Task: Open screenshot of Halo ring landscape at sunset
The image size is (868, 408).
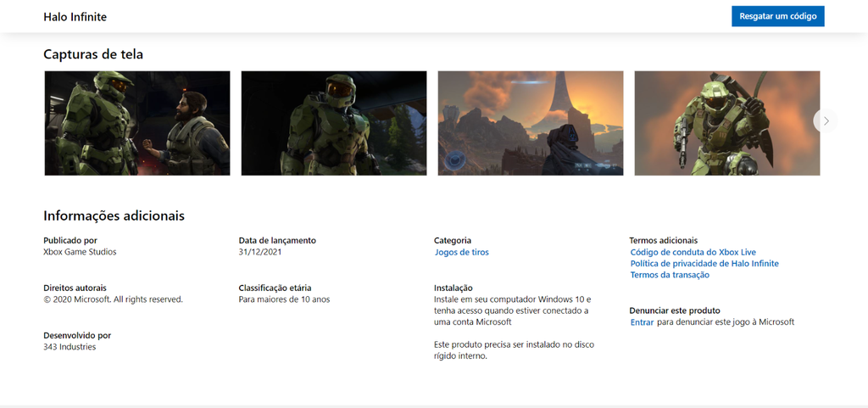Action: (531, 123)
